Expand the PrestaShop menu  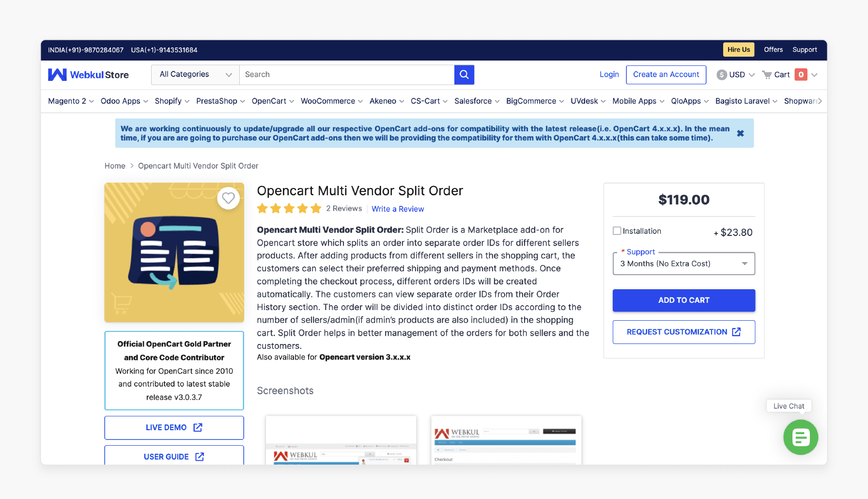[220, 101]
